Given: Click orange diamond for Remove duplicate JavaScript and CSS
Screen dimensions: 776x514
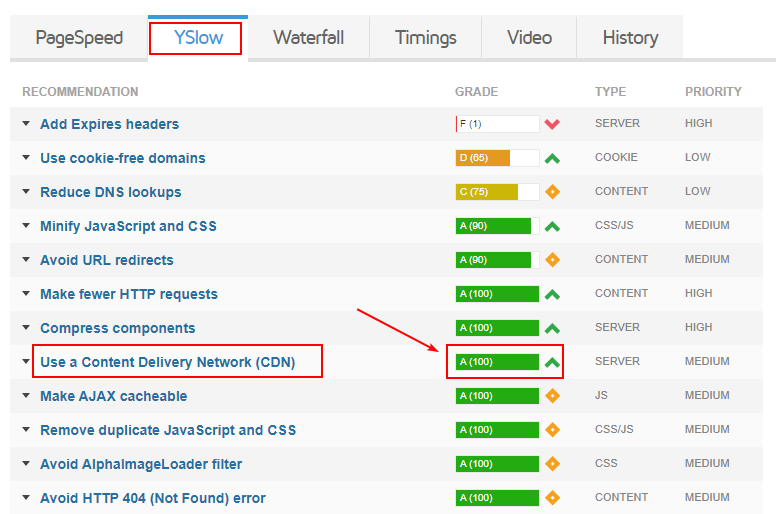Looking at the screenshot, I should point(552,429).
